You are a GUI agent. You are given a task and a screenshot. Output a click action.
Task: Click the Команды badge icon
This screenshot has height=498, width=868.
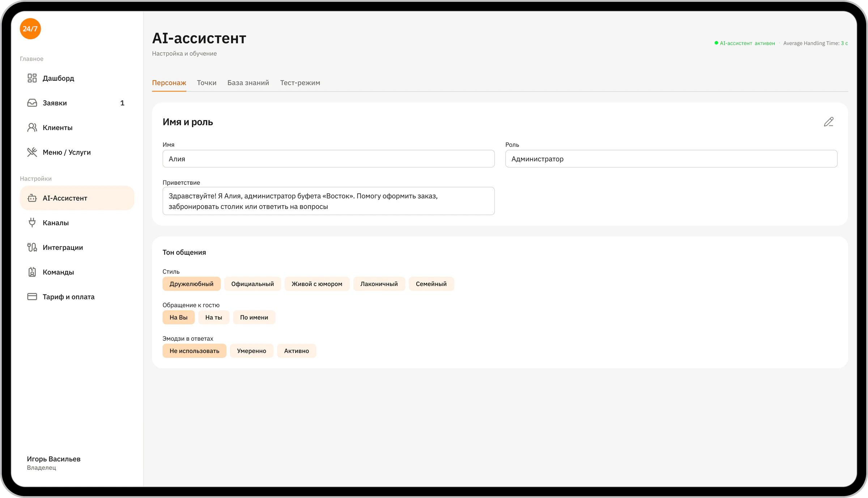32,272
